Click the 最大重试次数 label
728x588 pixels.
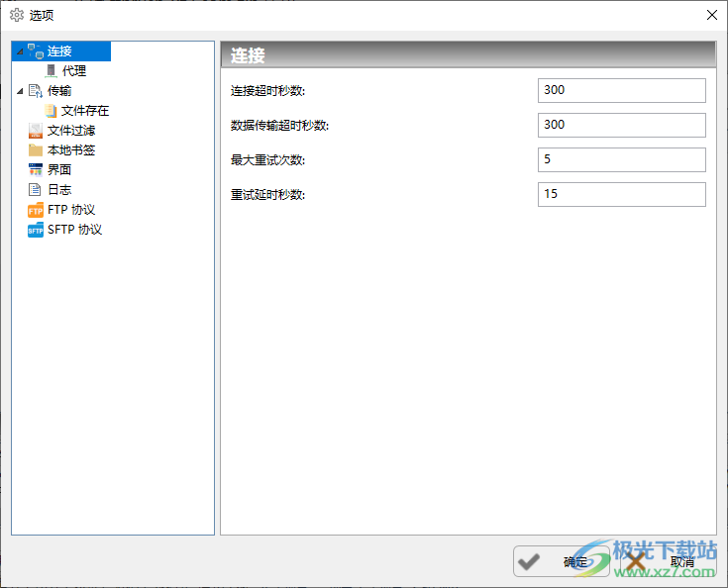267,160
